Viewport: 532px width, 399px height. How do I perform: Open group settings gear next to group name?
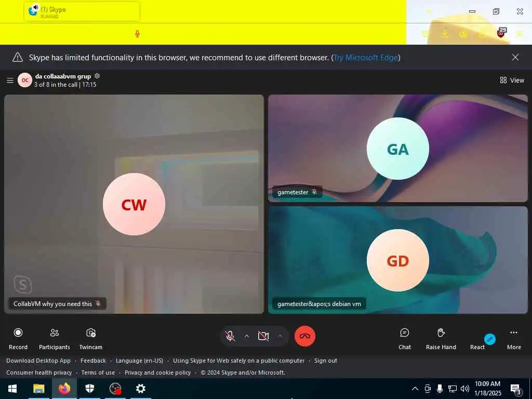tap(97, 76)
